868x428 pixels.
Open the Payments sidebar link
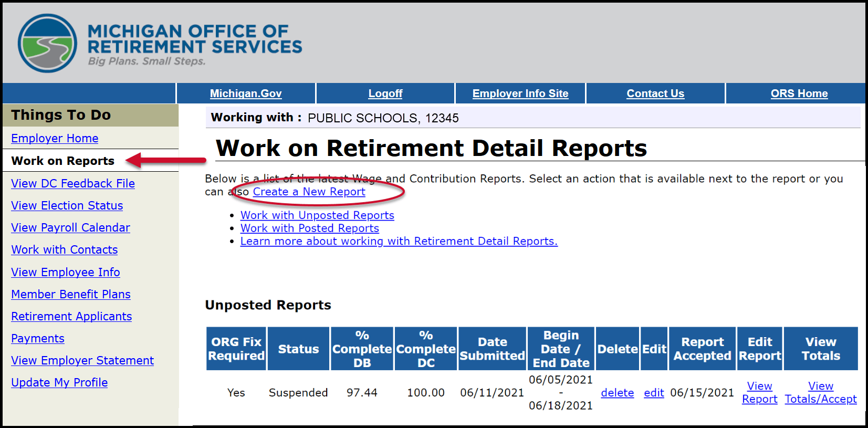[x=38, y=338]
